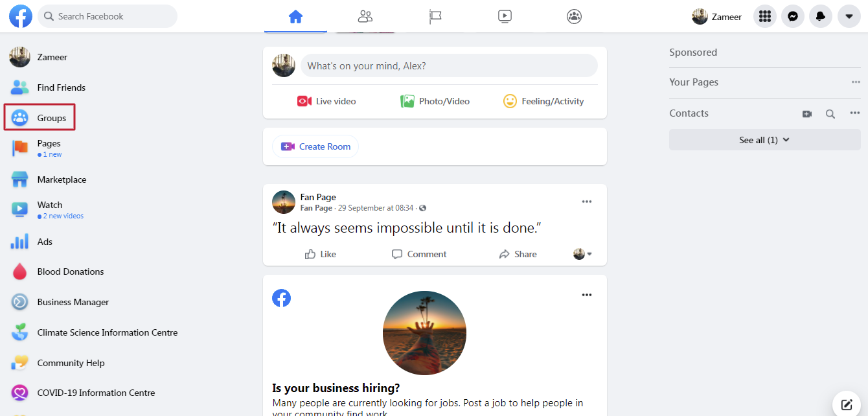Search contacts with the magnifier icon

(830, 113)
